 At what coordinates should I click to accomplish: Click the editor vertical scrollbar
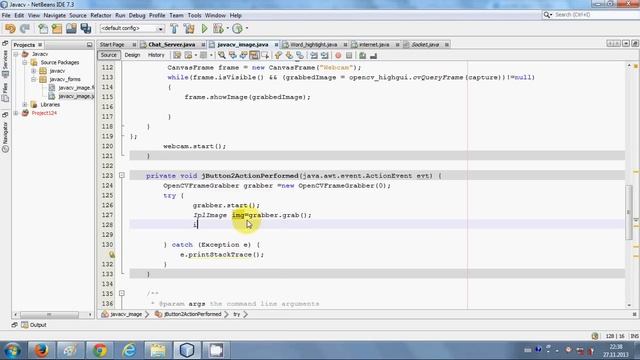[x=629, y=212]
